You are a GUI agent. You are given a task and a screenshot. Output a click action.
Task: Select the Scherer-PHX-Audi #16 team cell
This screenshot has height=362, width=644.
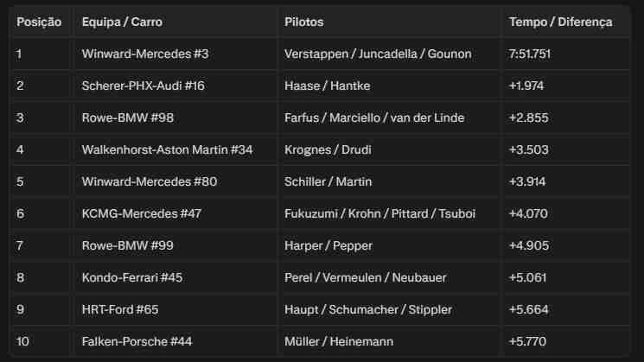pos(143,86)
